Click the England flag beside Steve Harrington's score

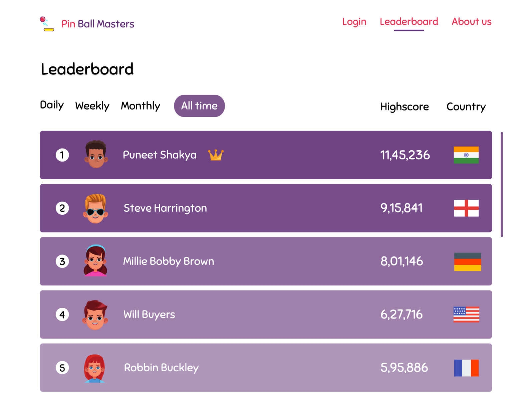click(466, 208)
